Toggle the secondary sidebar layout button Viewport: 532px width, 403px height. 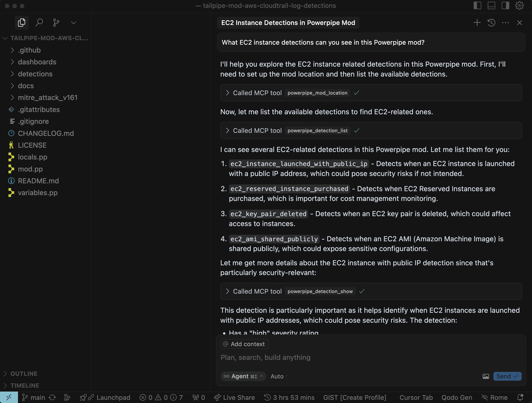click(x=505, y=6)
